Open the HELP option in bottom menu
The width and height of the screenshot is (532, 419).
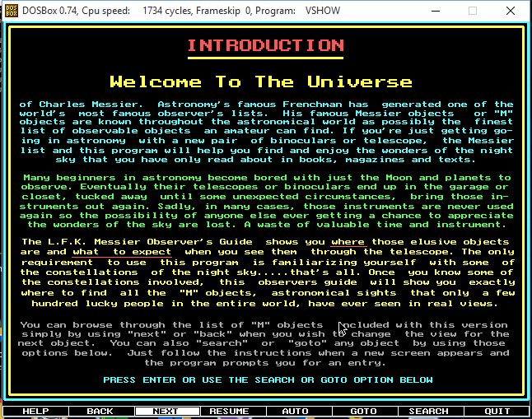pyautogui.click(x=35, y=411)
